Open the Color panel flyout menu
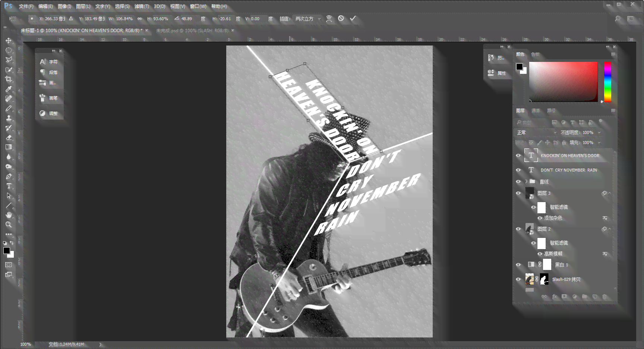Image resolution: width=644 pixels, height=349 pixels. click(x=613, y=54)
